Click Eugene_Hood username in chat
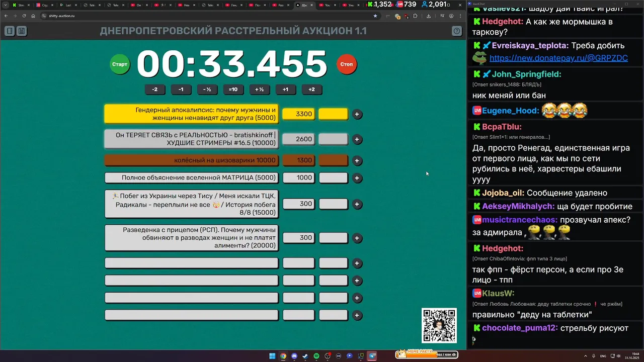Viewport: 644px width, 362px height. 511,111
